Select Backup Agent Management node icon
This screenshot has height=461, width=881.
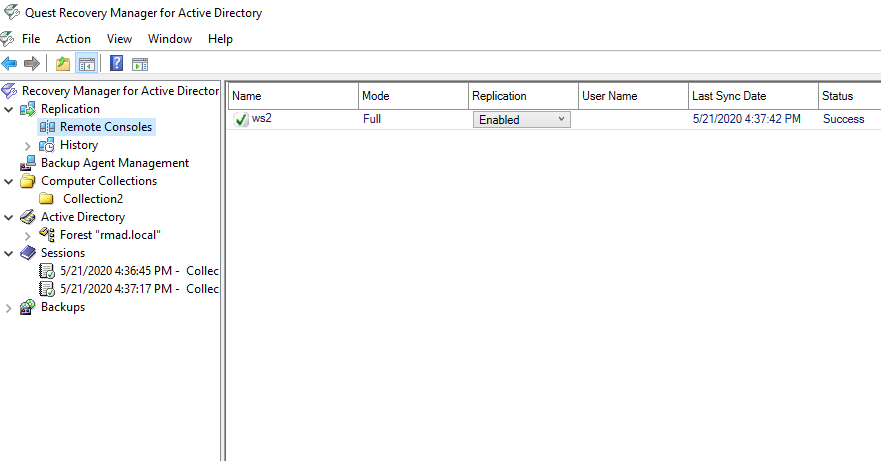click(28, 163)
